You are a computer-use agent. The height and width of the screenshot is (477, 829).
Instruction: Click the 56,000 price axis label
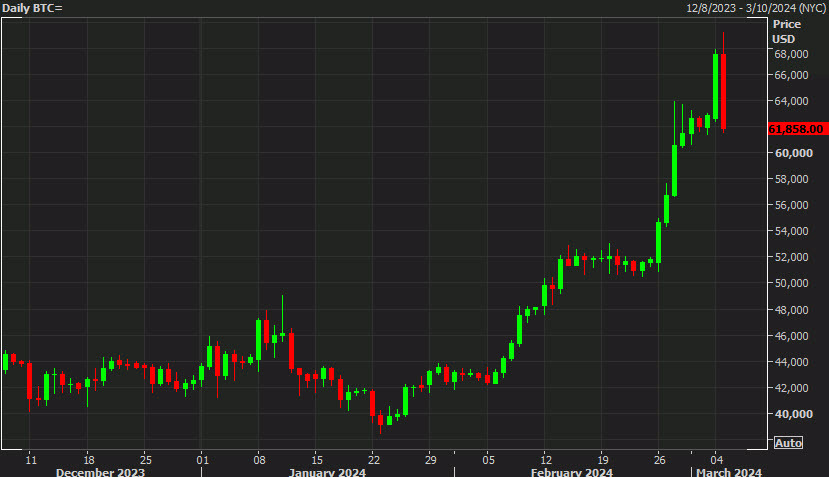pos(791,205)
